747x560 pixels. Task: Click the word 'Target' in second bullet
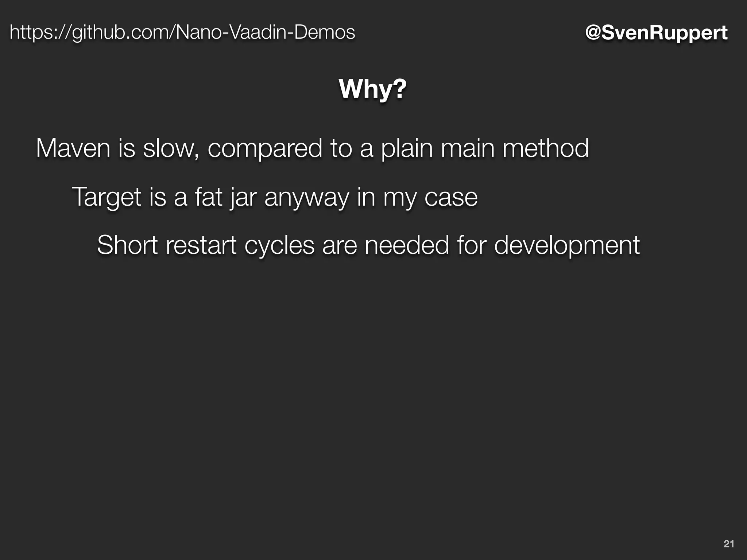[x=107, y=198]
